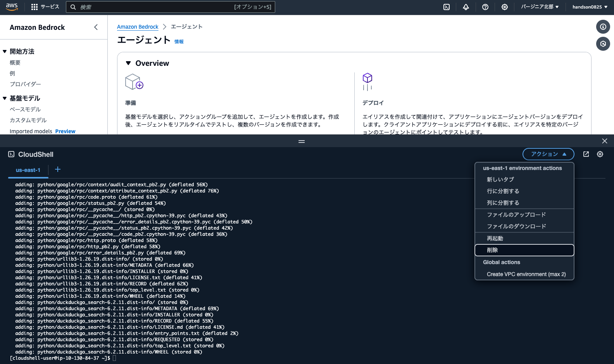614x364 pixels.
Task: Collapse the 基盤モデル section
Action: [5, 98]
